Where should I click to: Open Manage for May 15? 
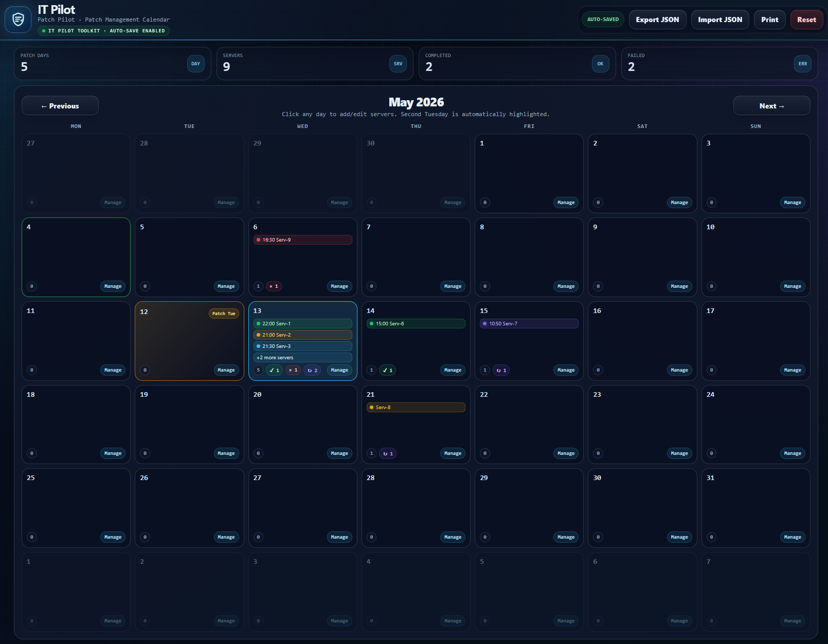[566, 370]
